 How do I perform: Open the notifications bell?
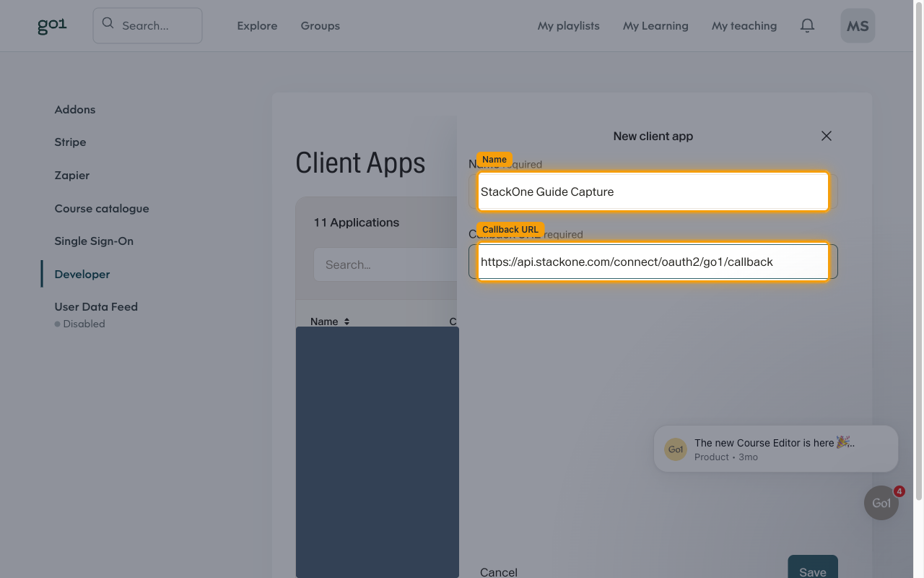(807, 25)
